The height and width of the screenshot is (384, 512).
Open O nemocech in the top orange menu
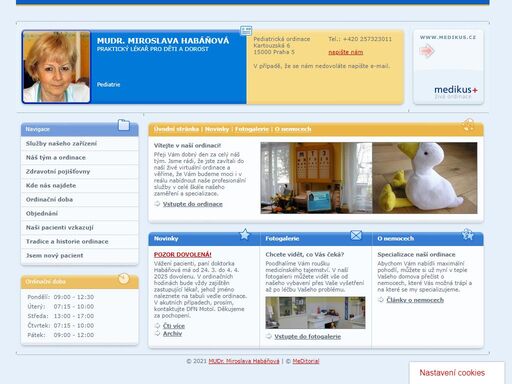coord(293,129)
